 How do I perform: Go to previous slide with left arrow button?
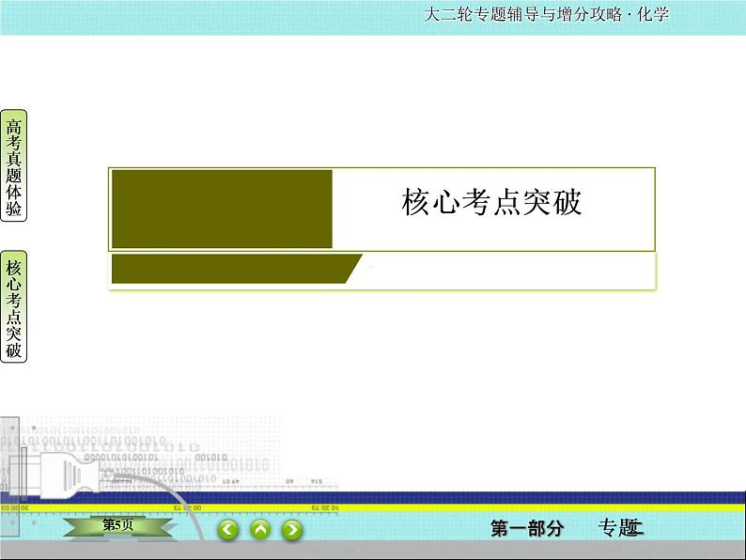pos(228,530)
